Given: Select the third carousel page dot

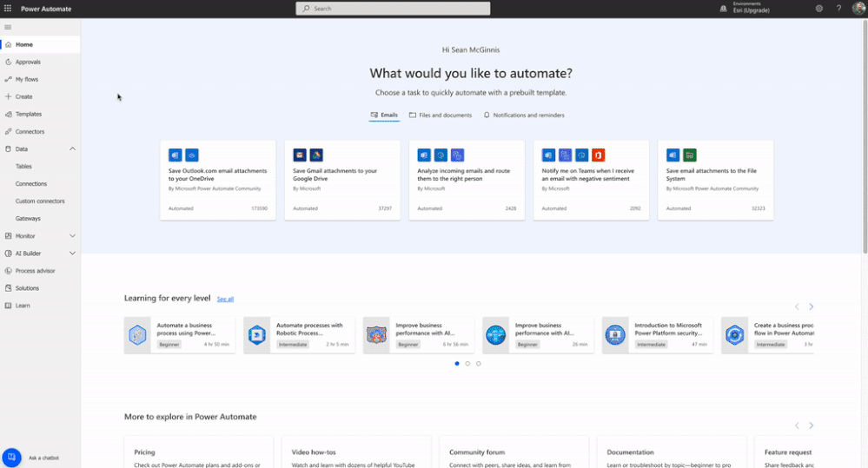Looking at the screenshot, I should 478,364.
